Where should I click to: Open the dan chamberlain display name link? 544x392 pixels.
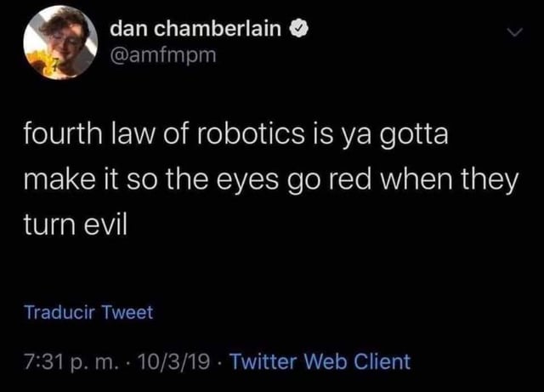[195, 28]
